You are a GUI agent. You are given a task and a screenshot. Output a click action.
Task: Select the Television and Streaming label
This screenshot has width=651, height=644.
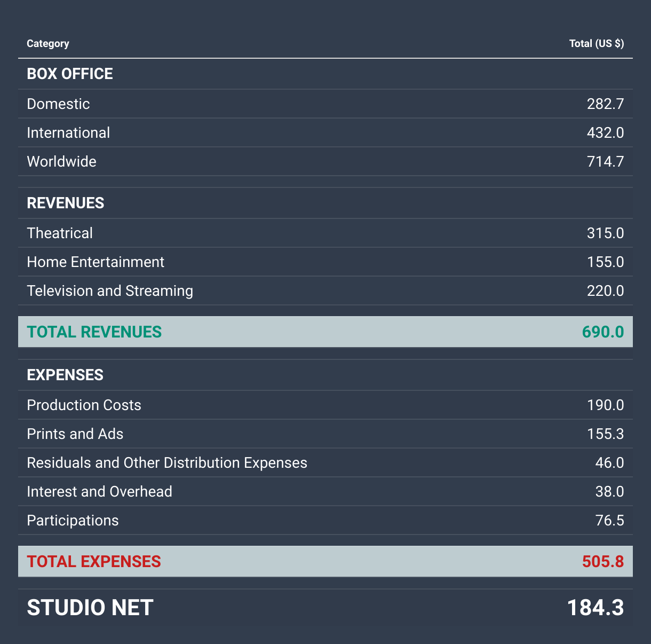coord(110,290)
